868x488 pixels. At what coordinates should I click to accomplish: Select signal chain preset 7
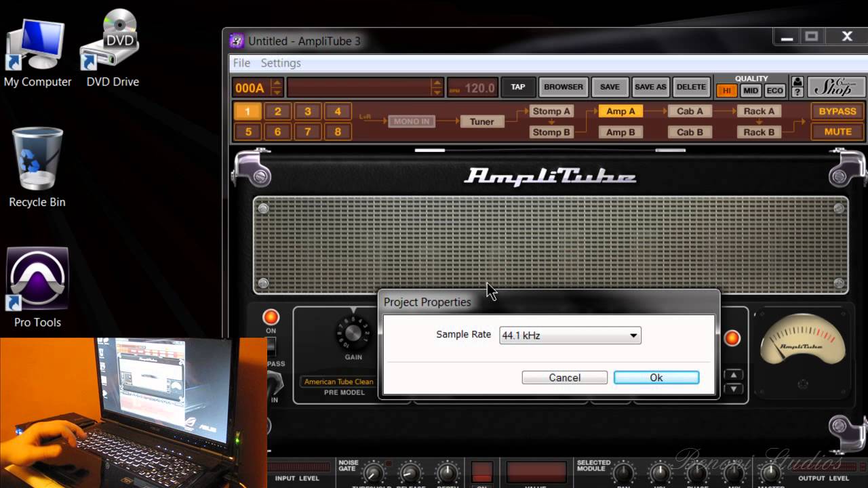[307, 132]
